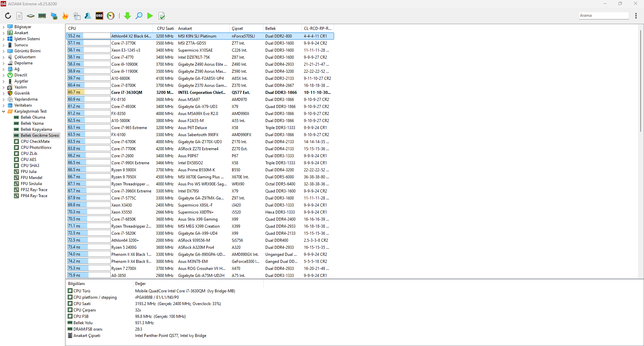Select the Core i7-3630QM result row

click(x=200, y=92)
